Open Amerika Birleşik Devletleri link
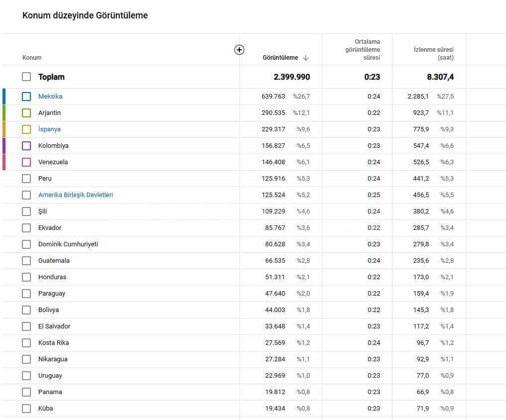The image size is (506, 420). pyautogui.click(x=76, y=195)
